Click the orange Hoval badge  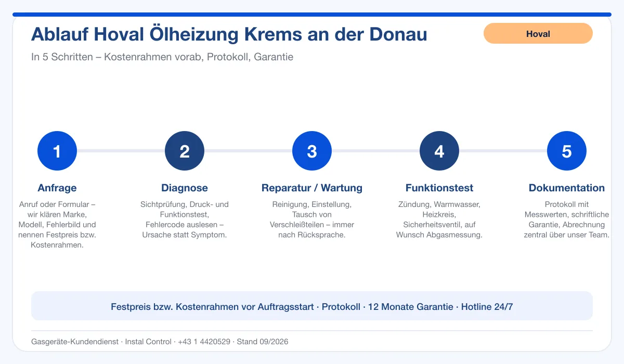tap(538, 33)
